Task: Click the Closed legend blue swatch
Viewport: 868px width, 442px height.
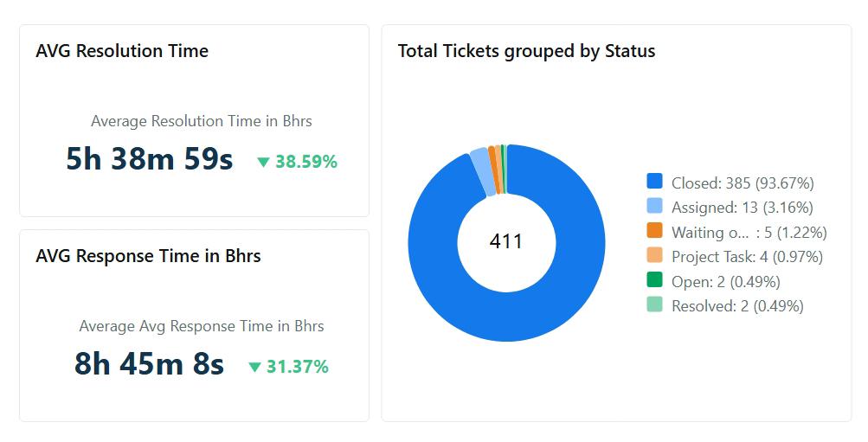Action: click(654, 182)
